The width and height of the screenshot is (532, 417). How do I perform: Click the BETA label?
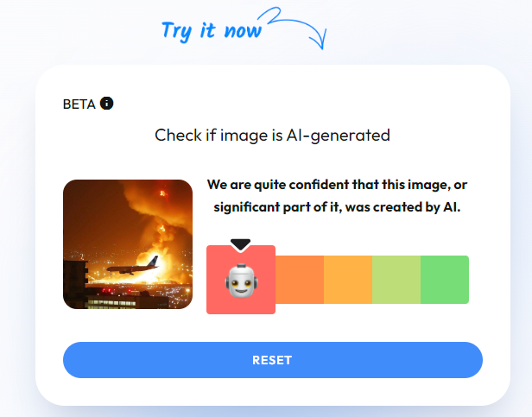[79, 104]
